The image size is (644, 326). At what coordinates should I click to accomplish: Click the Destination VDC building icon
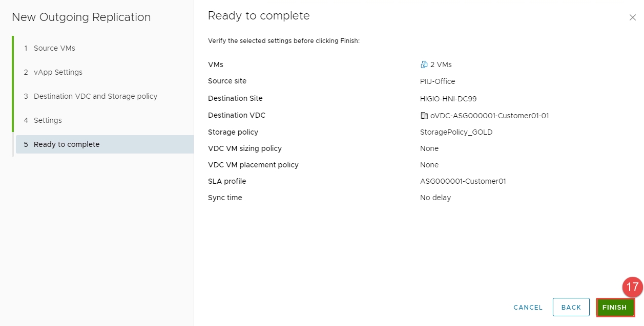[x=424, y=116]
